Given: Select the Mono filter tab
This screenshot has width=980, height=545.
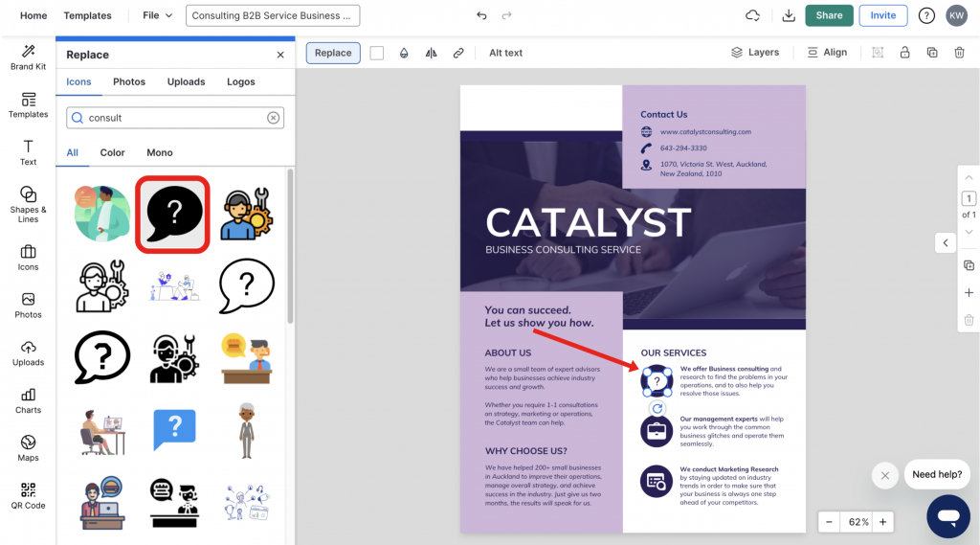Looking at the screenshot, I should (160, 152).
